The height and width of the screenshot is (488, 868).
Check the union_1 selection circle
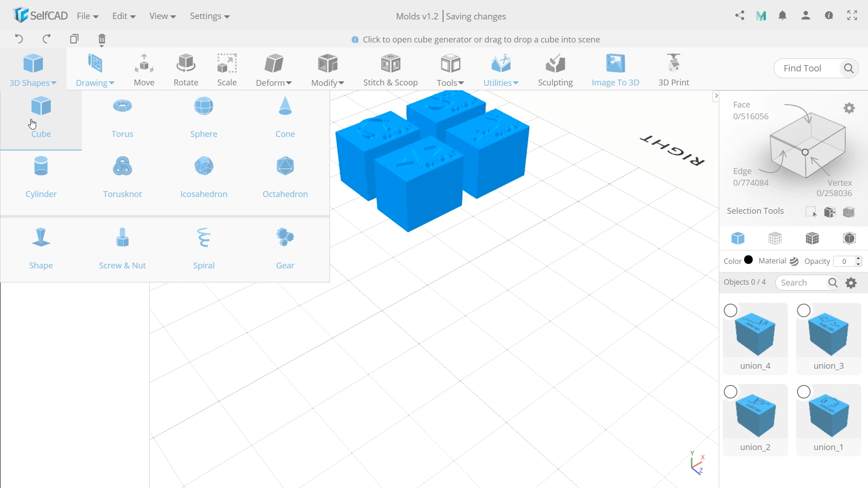click(x=804, y=392)
